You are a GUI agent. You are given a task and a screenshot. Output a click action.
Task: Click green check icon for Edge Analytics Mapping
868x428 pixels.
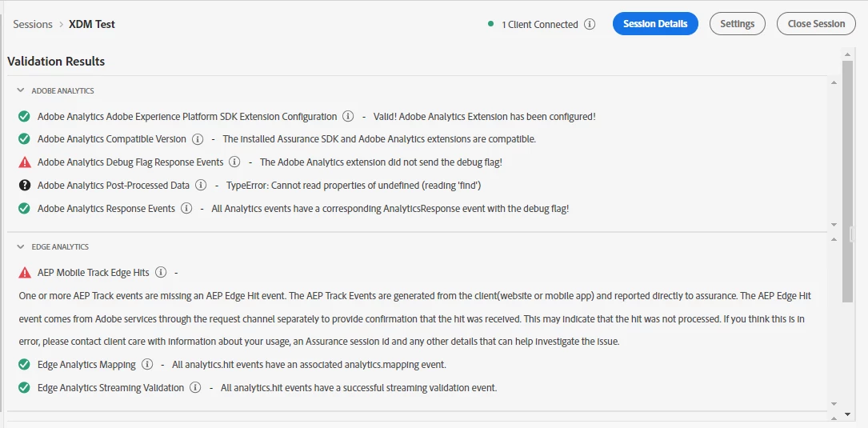click(x=24, y=364)
